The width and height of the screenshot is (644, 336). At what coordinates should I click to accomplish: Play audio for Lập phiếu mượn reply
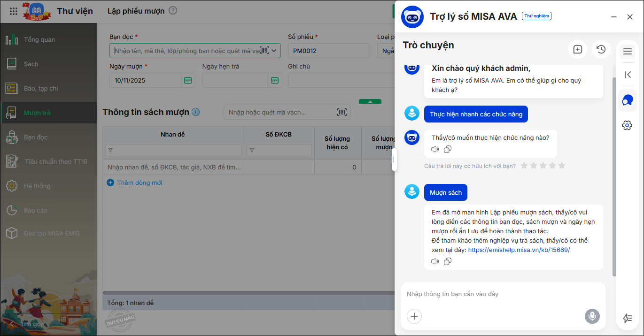point(435,261)
